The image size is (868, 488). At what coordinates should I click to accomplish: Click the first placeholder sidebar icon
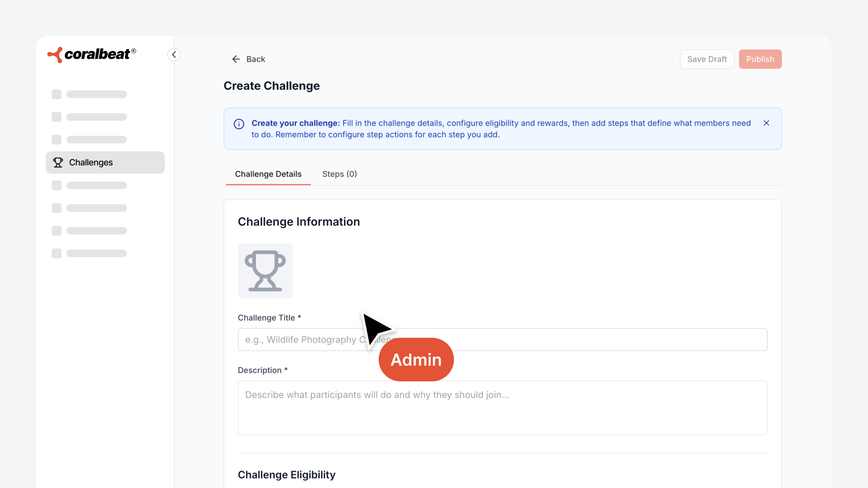point(57,94)
